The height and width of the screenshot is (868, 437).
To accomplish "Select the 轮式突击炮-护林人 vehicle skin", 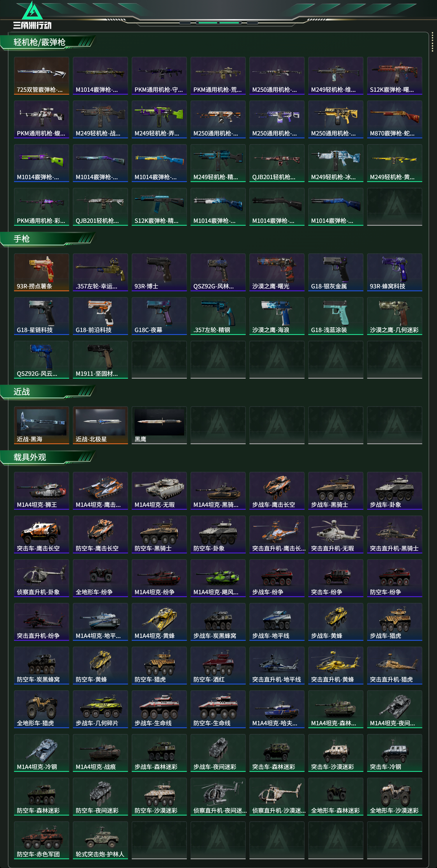I will point(101,840).
